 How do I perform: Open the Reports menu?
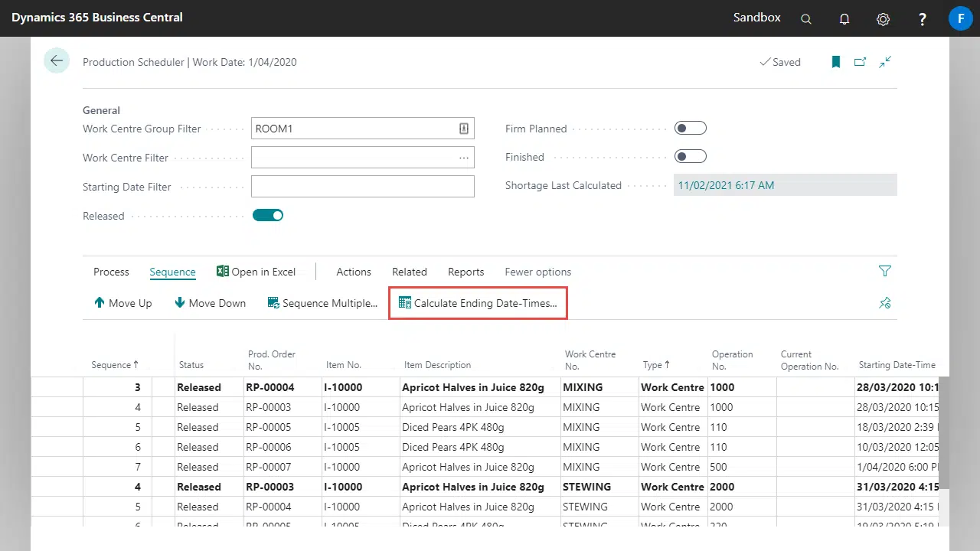point(466,272)
